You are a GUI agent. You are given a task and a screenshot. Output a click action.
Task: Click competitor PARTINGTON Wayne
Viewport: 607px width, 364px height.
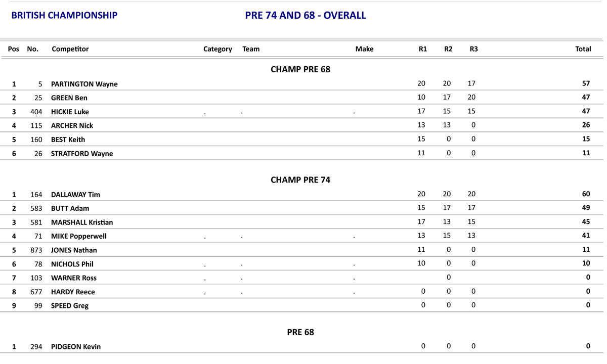point(84,84)
